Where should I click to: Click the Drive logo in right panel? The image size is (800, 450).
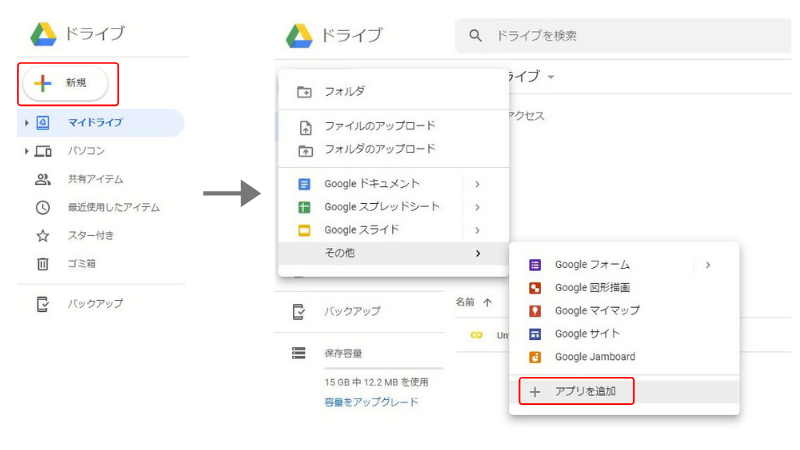pyautogui.click(x=299, y=36)
